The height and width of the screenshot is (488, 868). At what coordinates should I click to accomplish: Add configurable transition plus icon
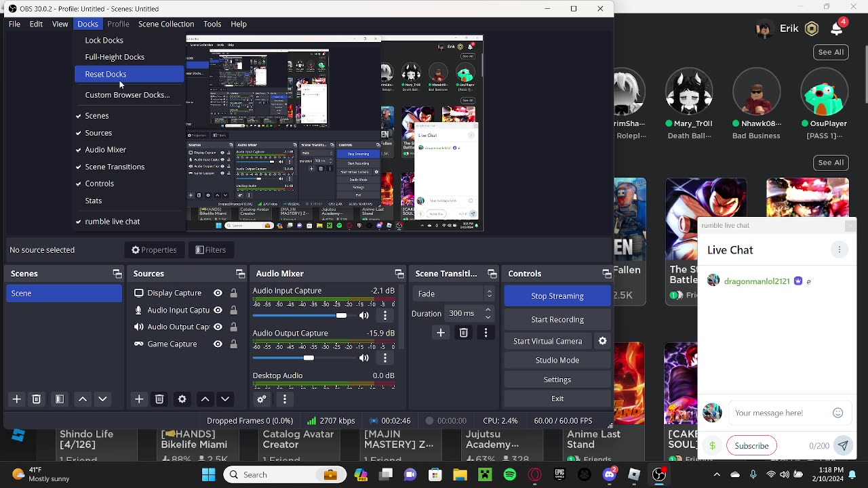[441, 333]
